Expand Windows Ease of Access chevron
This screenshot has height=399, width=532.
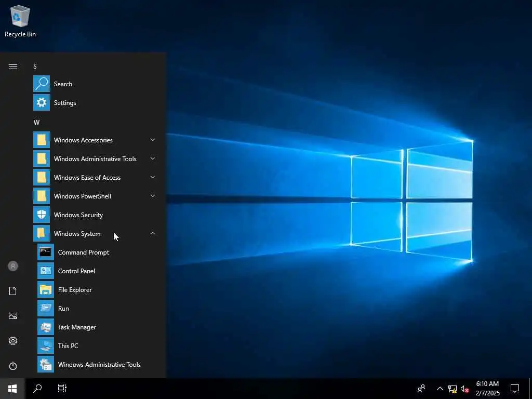[x=153, y=177]
